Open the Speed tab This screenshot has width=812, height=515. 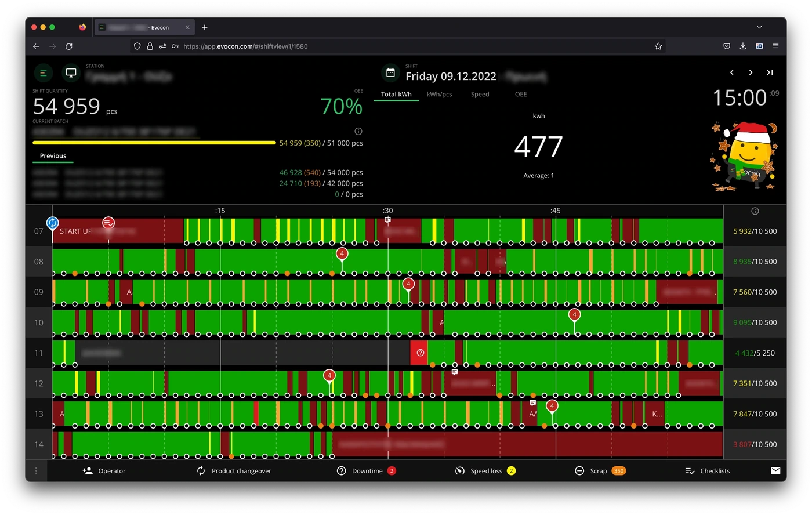click(480, 94)
